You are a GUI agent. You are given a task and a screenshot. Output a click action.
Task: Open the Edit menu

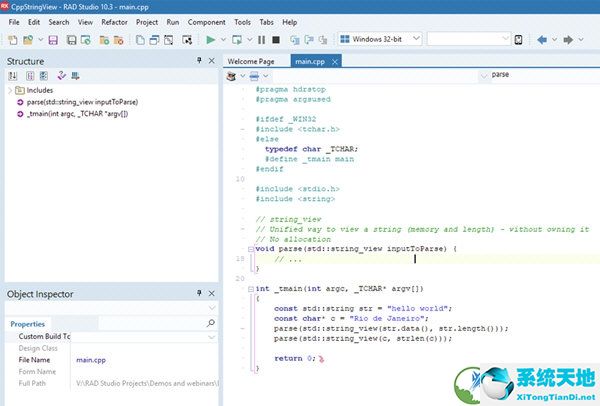click(x=34, y=22)
